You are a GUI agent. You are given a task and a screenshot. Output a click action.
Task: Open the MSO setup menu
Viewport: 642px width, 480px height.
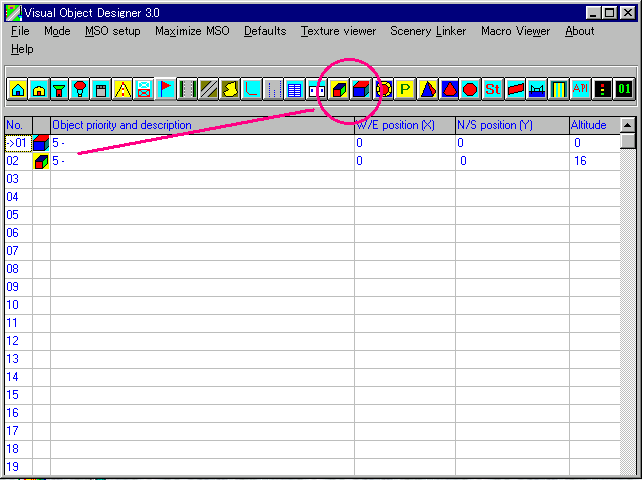pos(113,31)
